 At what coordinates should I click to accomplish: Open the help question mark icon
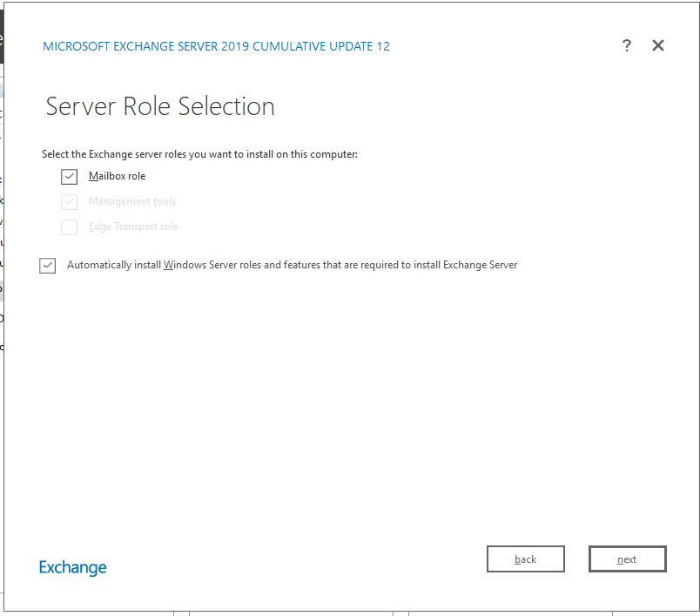(626, 45)
